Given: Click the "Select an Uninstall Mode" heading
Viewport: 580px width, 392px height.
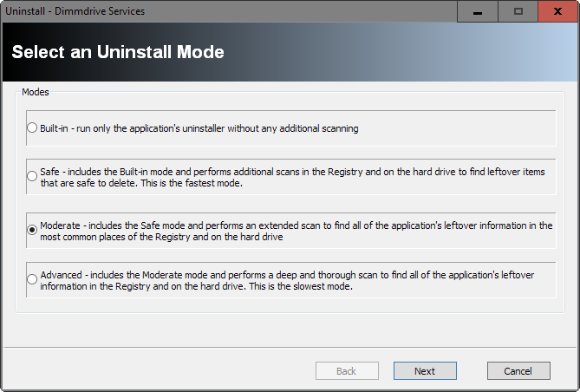Looking at the screenshot, I should [x=118, y=52].
